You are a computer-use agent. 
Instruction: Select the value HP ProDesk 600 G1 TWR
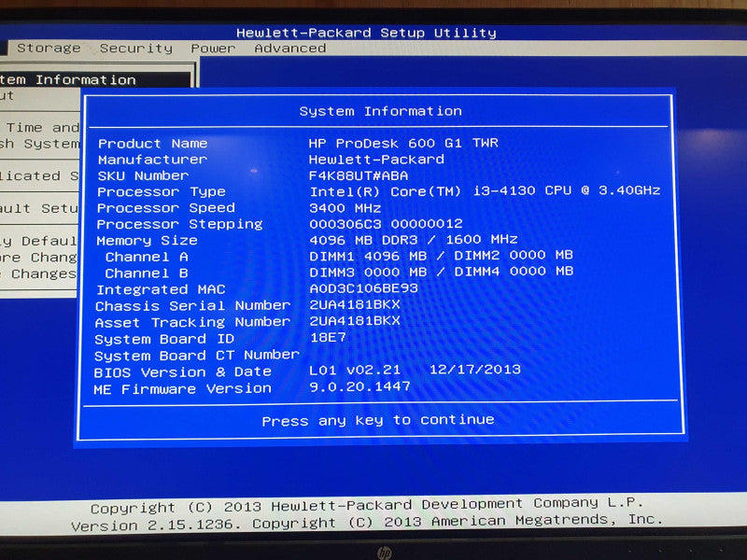tap(403, 143)
